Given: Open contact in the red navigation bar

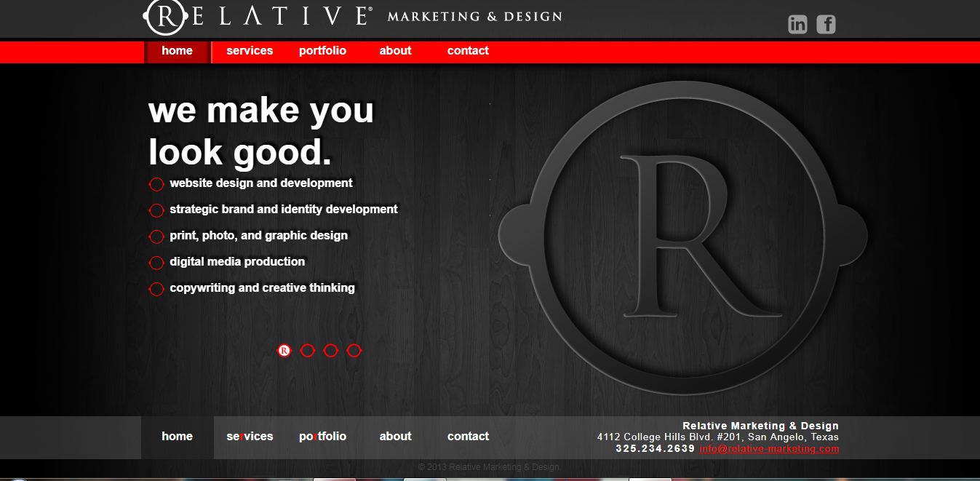Looking at the screenshot, I should coord(468,51).
